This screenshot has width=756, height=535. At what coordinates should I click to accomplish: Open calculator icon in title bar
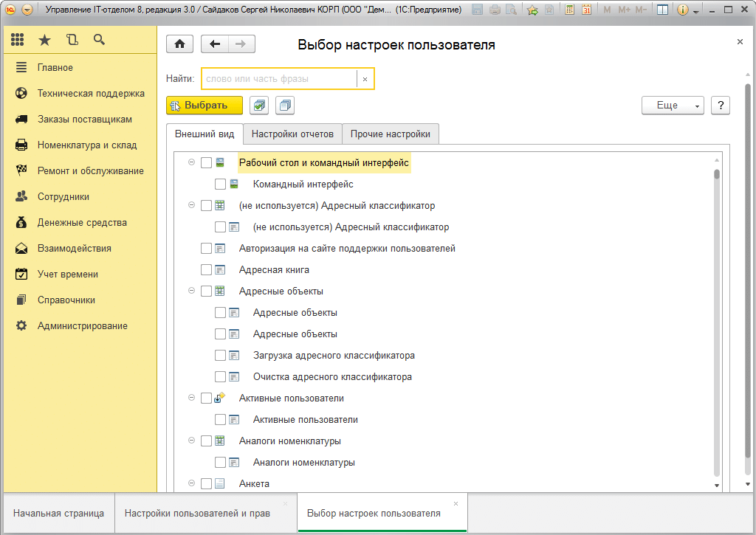pos(569,10)
